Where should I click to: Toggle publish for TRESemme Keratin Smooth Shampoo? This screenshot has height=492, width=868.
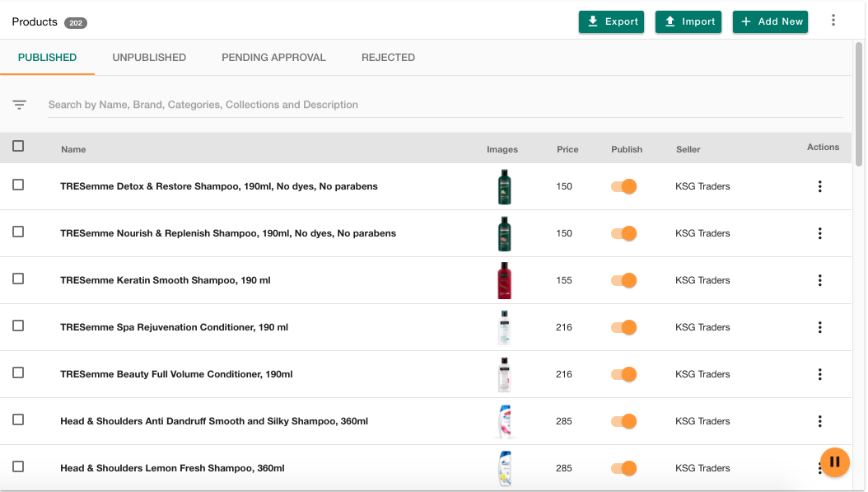pos(624,280)
